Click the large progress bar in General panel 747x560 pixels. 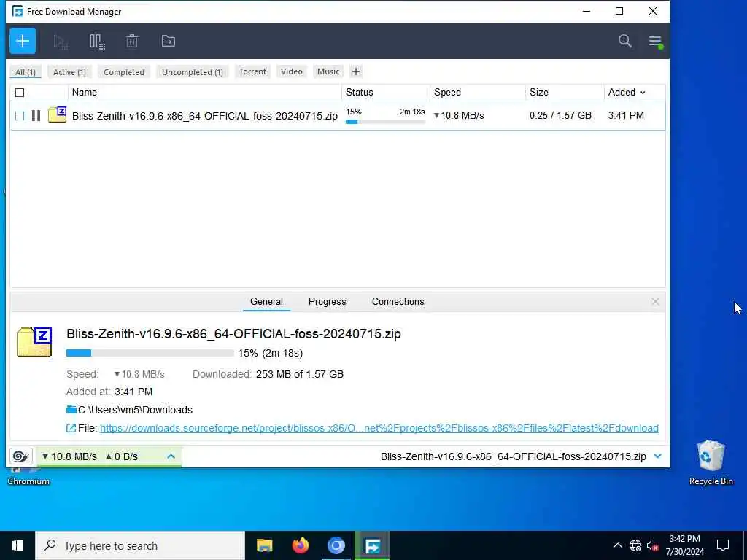click(150, 353)
